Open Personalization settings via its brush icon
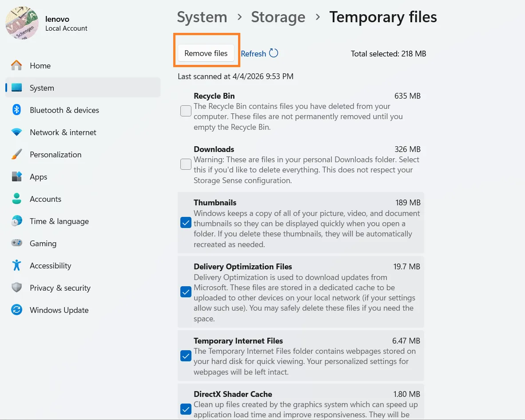Screen dimensions: 525x420 [x=16, y=154]
